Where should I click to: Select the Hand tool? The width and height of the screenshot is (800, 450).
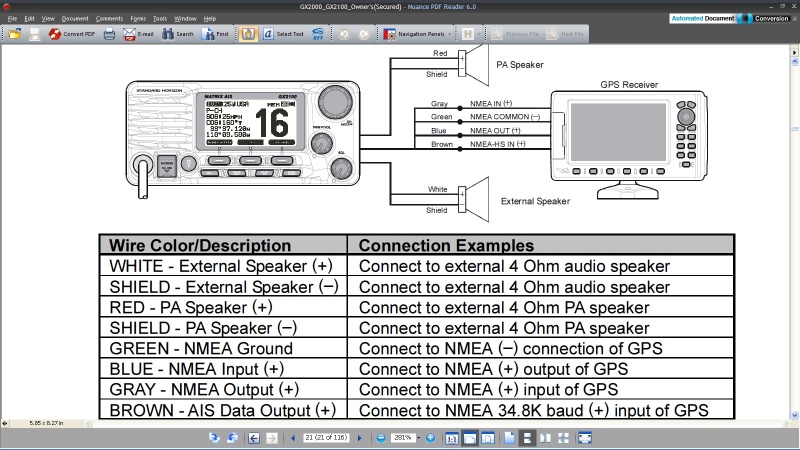[248, 34]
